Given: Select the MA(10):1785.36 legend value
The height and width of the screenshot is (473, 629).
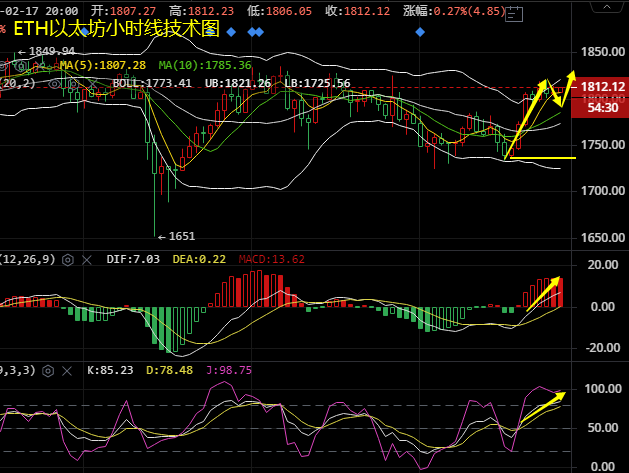Looking at the screenshot, I should point(205,65).
